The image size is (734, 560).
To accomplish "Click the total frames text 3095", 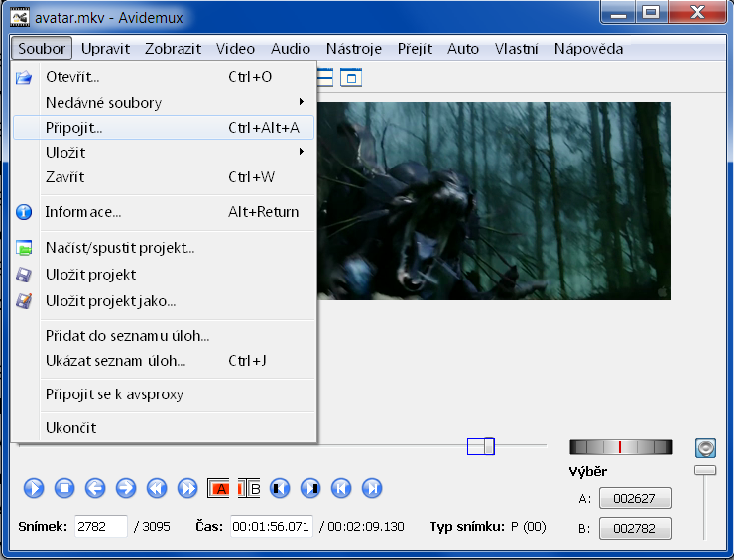I will 156,527.
